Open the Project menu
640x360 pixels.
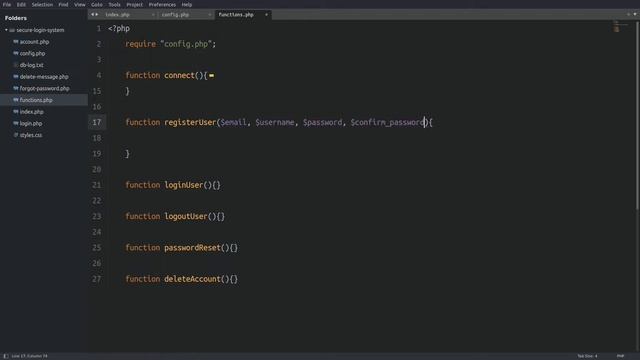[x=135, y=4]
